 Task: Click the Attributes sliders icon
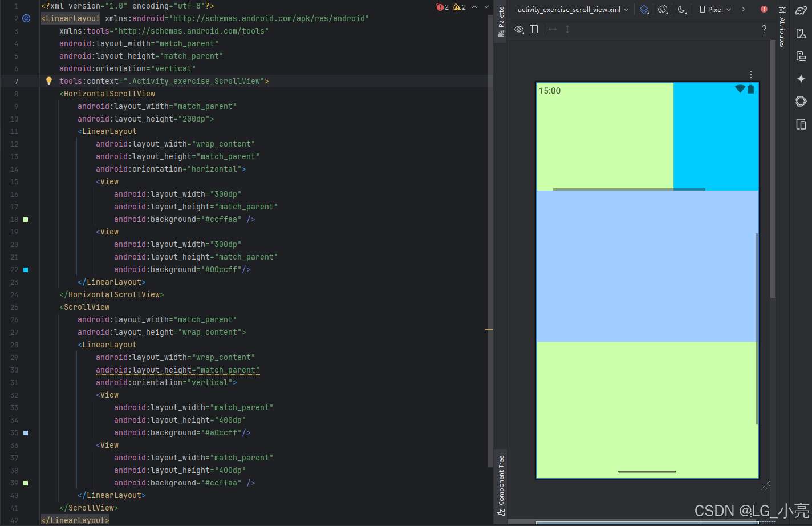coord(782,10)
